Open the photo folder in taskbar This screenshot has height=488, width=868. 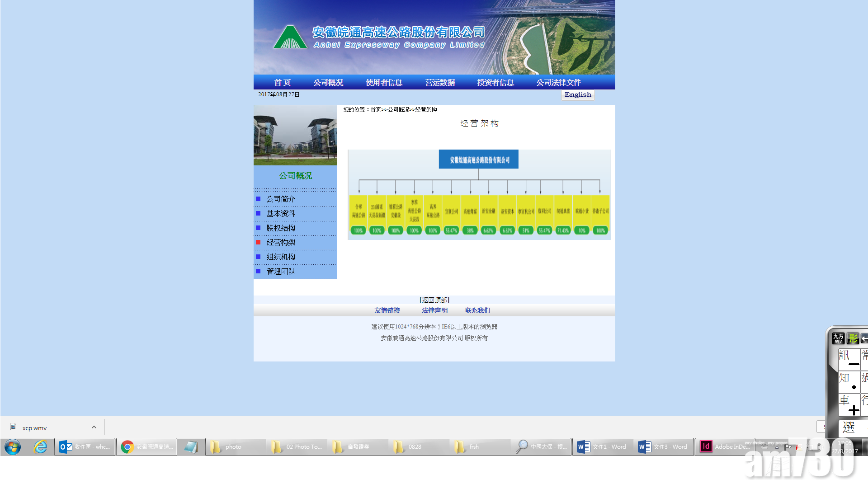[235, 447]
